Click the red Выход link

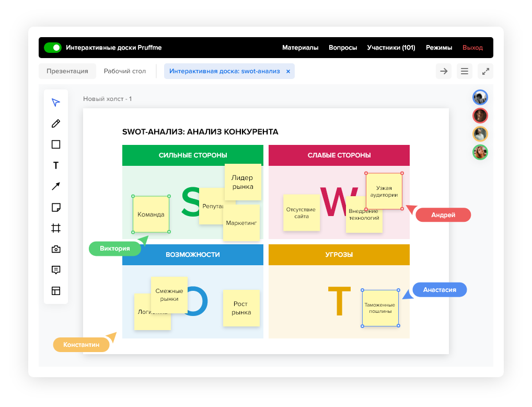(472, 48)
